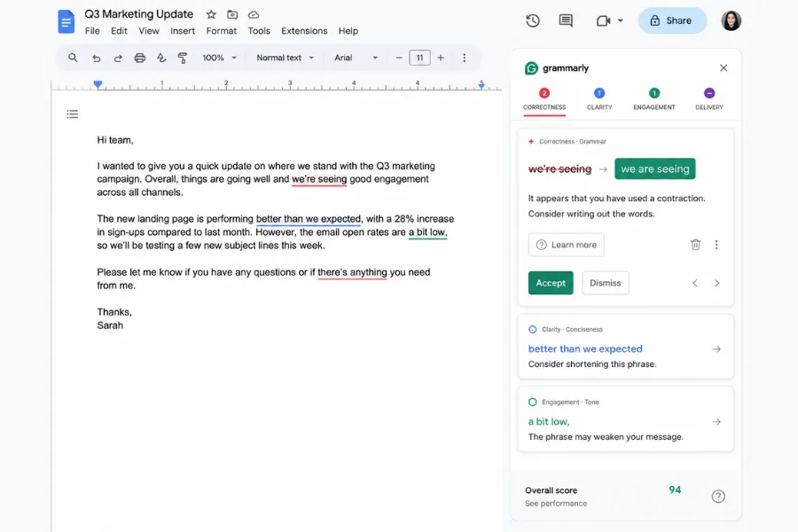Open the Format menu
Image resolution: width=798 pixels, height=532 pixels.
tap(222, 31)
